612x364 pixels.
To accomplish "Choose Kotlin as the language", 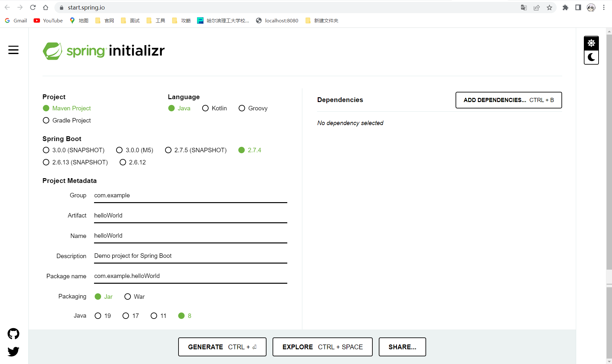I will 214,108.
